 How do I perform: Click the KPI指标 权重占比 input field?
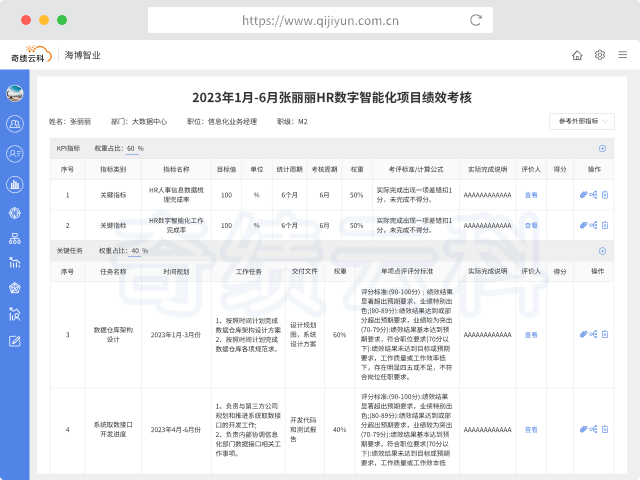133,148
